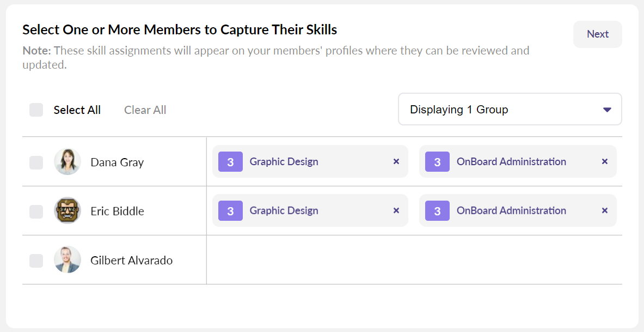Click the dropdown arrow for group display
This screenshot has width=644, height=332.
(x=608, y=110)
